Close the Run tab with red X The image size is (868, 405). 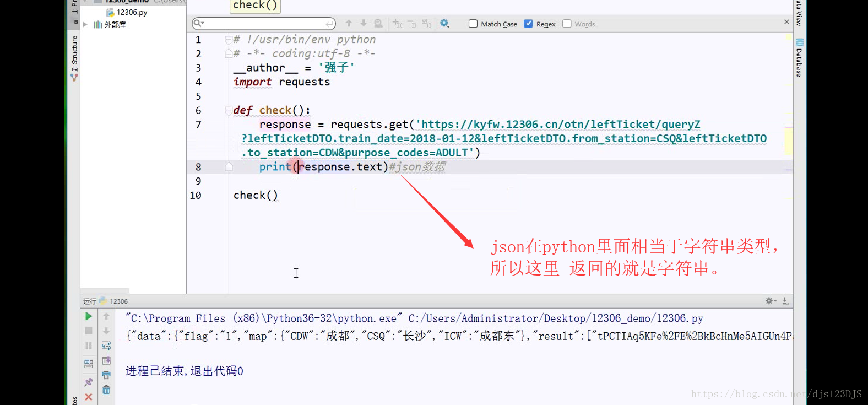[x=88, y=397]
